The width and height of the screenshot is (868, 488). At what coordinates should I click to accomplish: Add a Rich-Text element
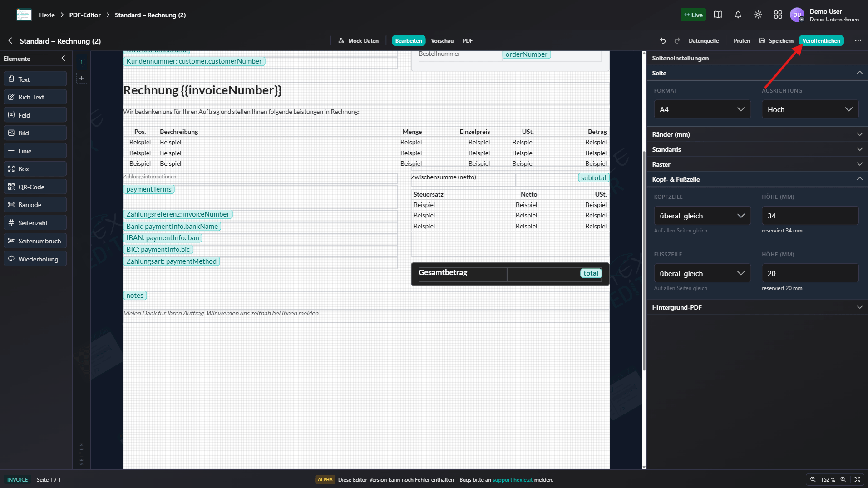click(x=35, y=97)
